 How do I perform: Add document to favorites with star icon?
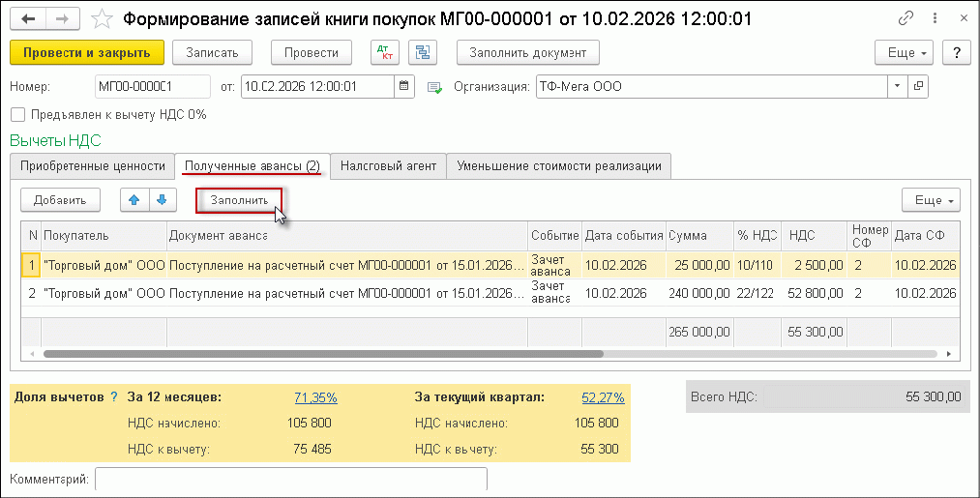(x=100, y=19)
